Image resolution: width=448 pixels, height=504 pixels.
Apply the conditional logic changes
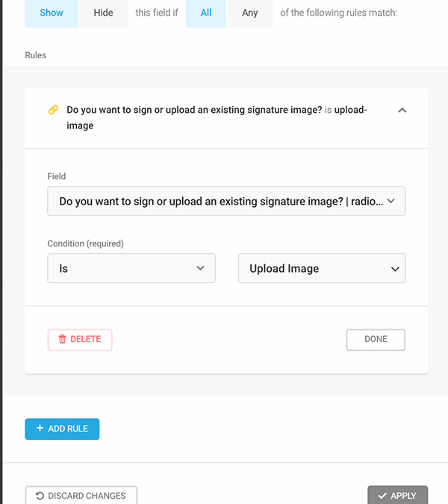point(397,495)
